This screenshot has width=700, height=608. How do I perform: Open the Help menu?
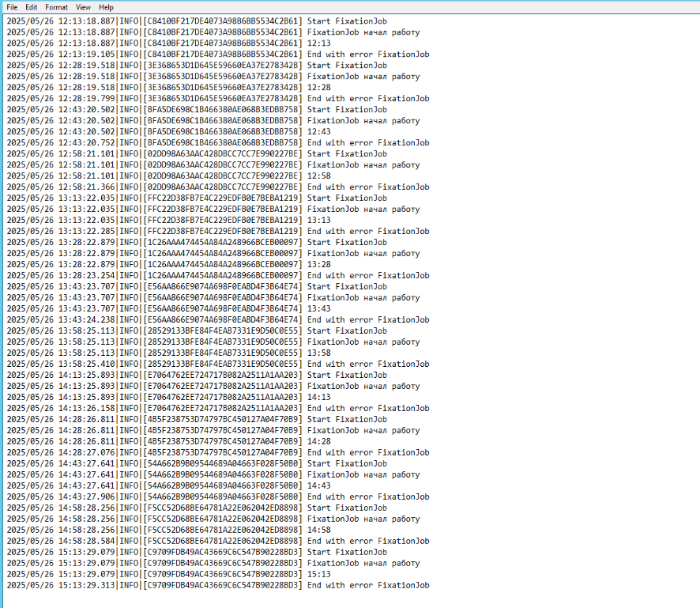106,7
